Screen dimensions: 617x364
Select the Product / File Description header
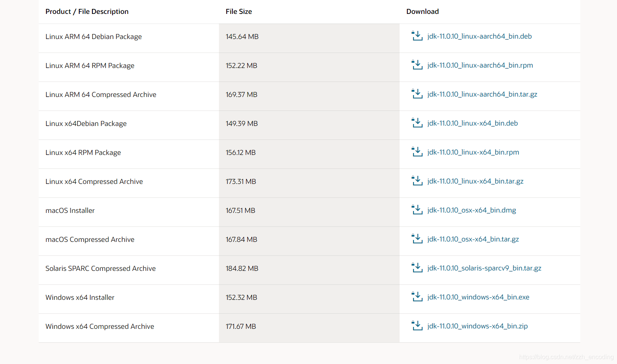pyautogui.click(x=87, y=12)
